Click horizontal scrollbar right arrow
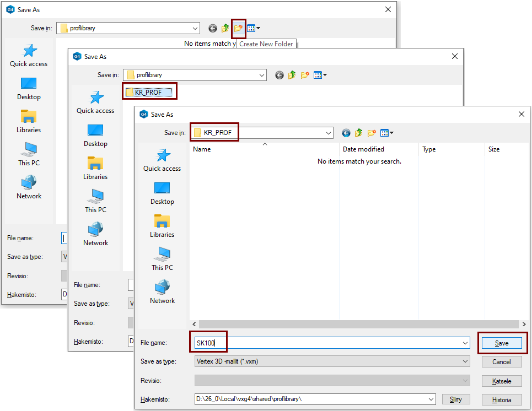The image size is (532, 411). point(524,324)
